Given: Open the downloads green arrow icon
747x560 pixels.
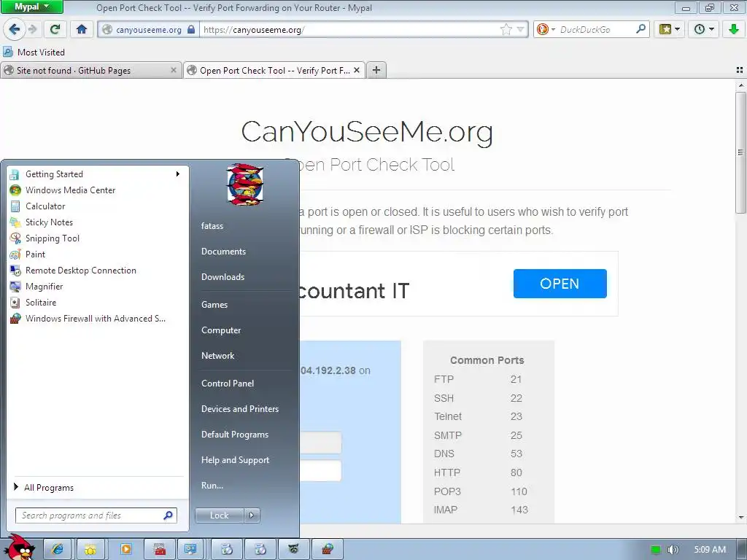Looking at the screenshot, I should [733, 29].
